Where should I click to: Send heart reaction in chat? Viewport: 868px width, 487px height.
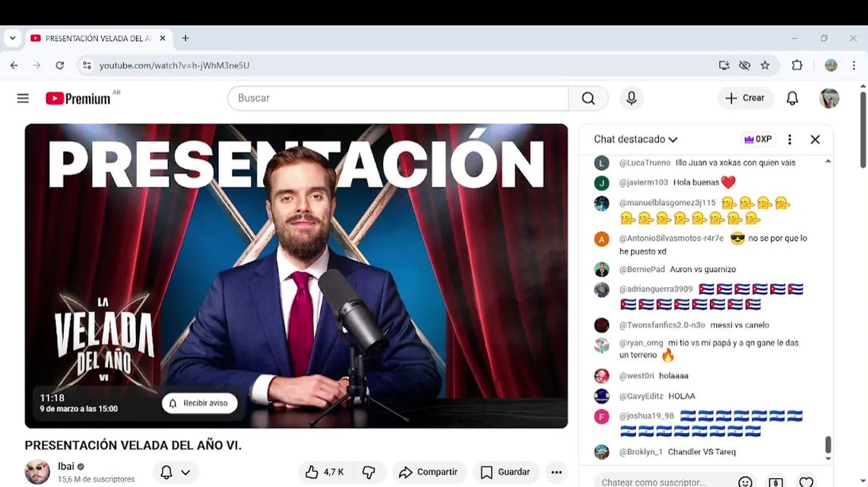(x=806, y=482)
